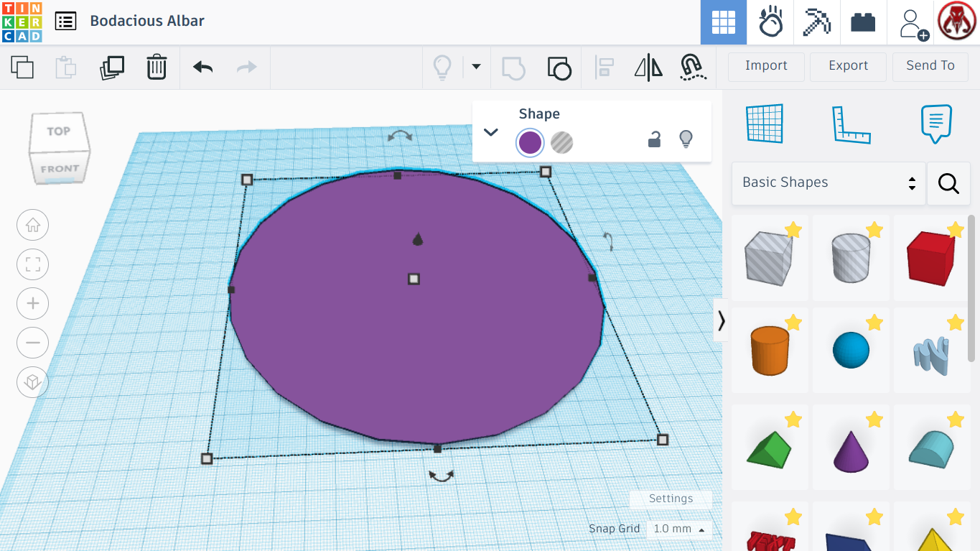Click the shape height cone handle
The height and width of the screenshot is (551, 980).
pos(418,239)
